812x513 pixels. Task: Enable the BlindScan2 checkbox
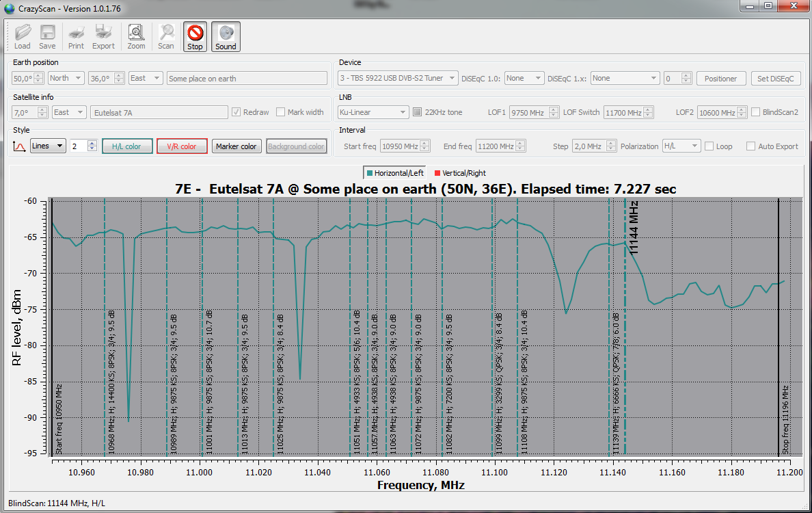755,112
